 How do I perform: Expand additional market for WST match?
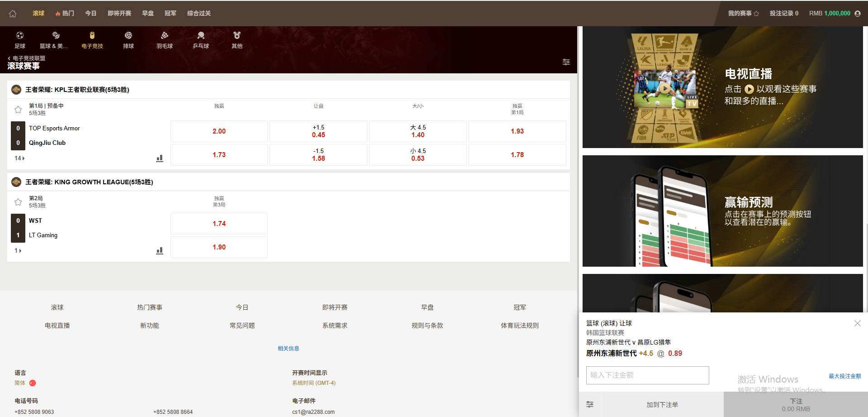click(18, 250)
